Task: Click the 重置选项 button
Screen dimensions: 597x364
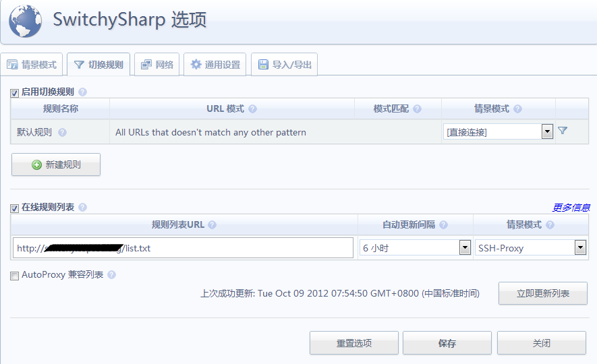Action: pyautogui.click(x=354, y=343)
